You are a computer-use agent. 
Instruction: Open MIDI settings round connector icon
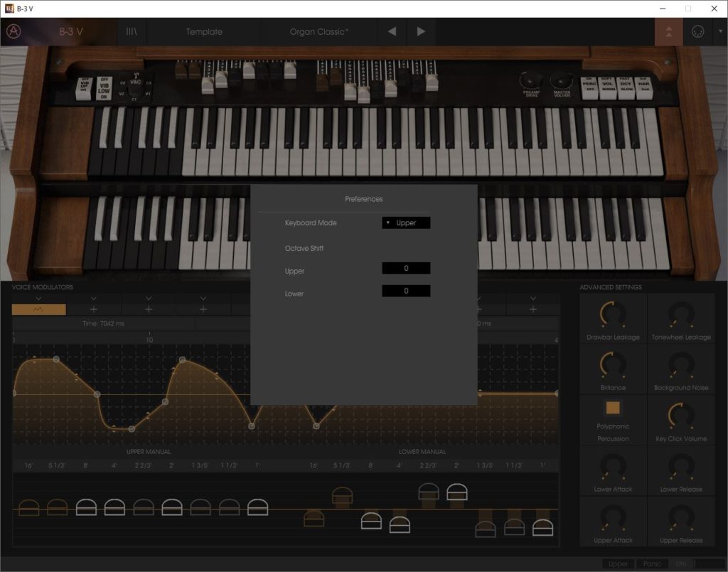697,31
